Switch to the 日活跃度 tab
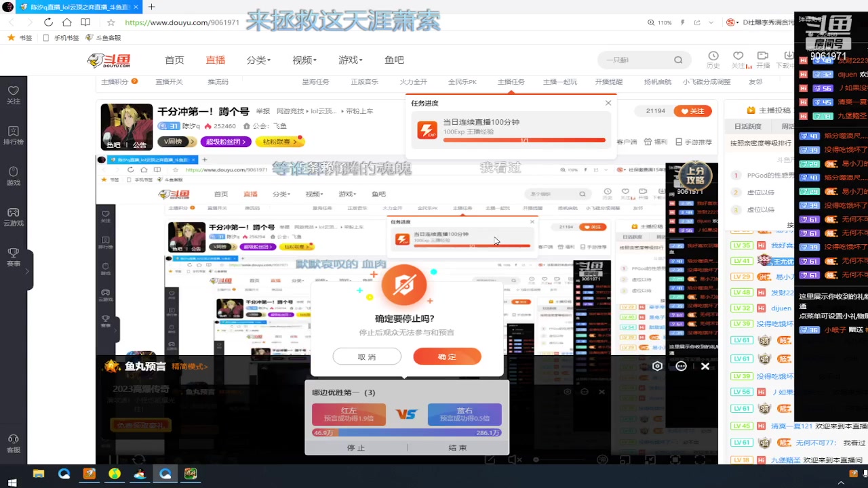This screenshot has height=488, width=868. 748,126
